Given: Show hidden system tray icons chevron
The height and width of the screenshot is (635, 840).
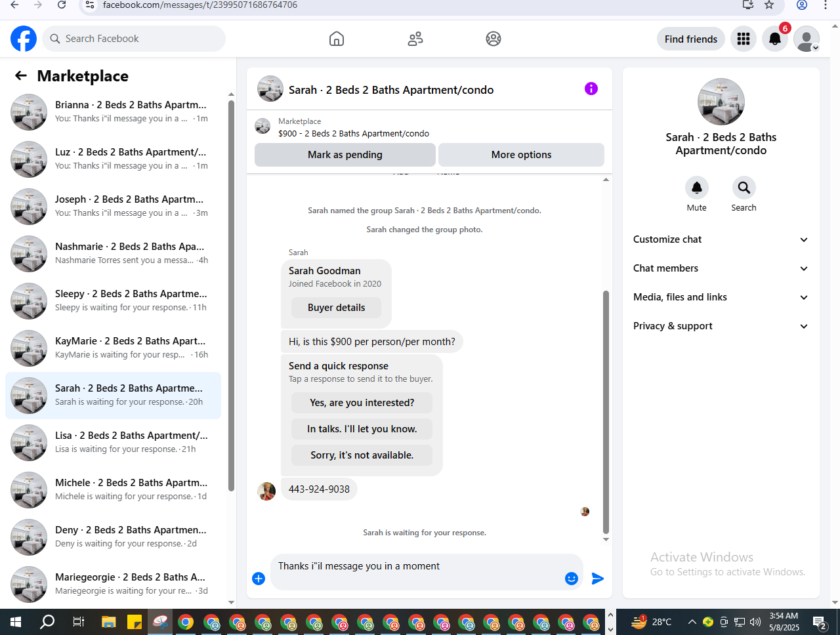Looking at the screenshot, I should click(692, 622).
